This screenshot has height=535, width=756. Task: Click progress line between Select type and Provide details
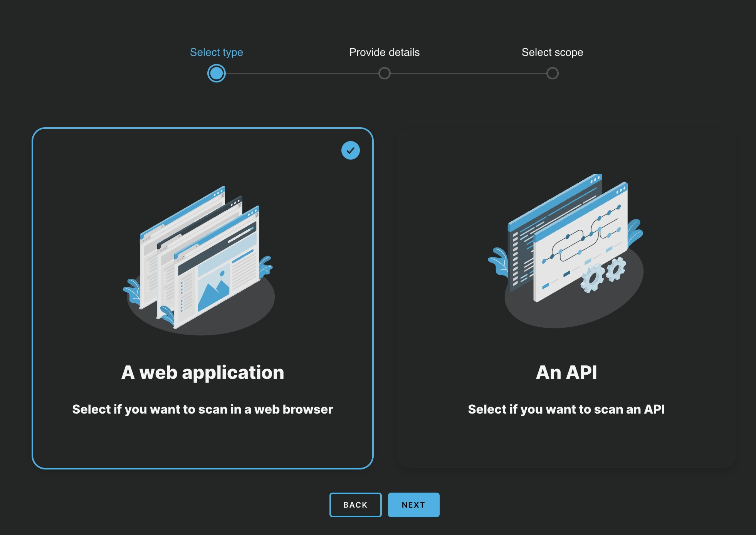coord(301,73)
